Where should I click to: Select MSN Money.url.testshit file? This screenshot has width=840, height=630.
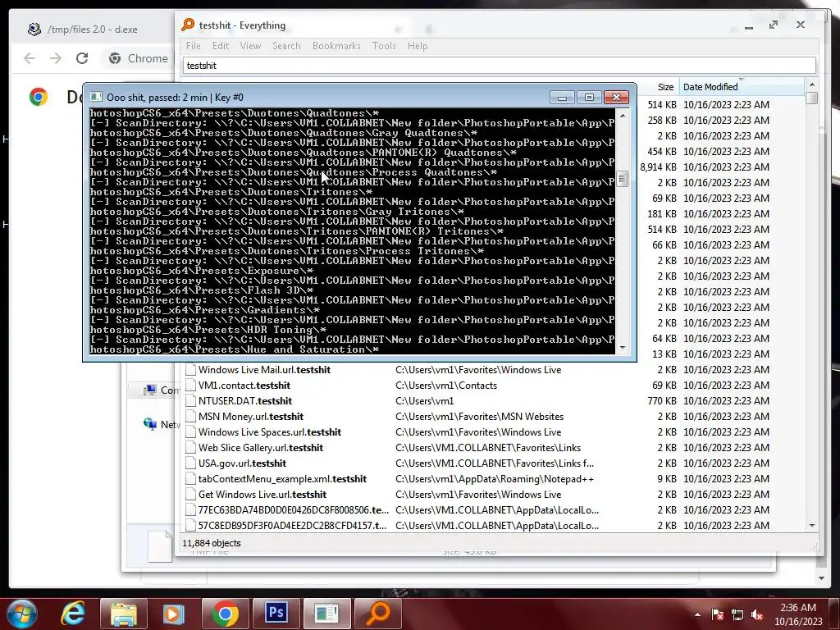pos(251,416)
